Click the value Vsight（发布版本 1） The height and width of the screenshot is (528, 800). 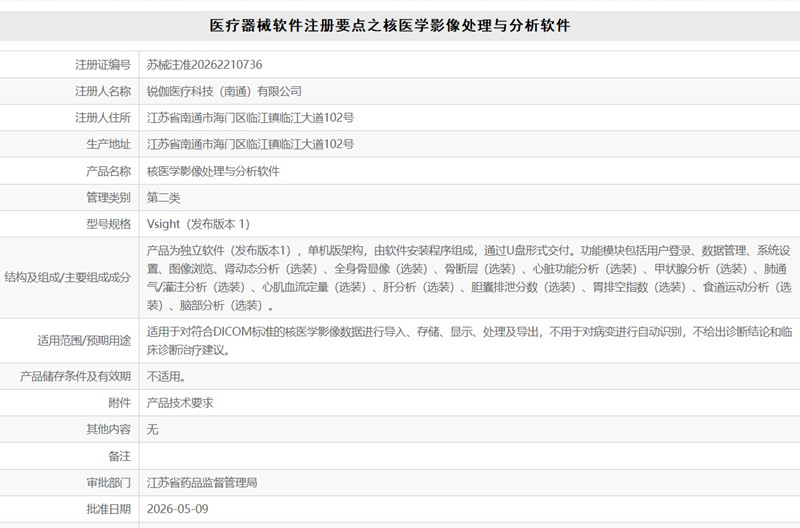click(198, 224)
